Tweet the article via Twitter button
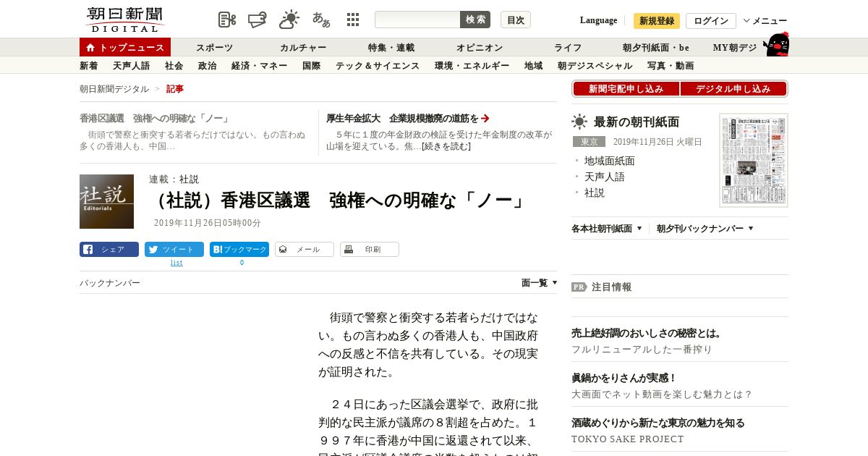This screenshot has width=868, height=456. coord(174,250)
